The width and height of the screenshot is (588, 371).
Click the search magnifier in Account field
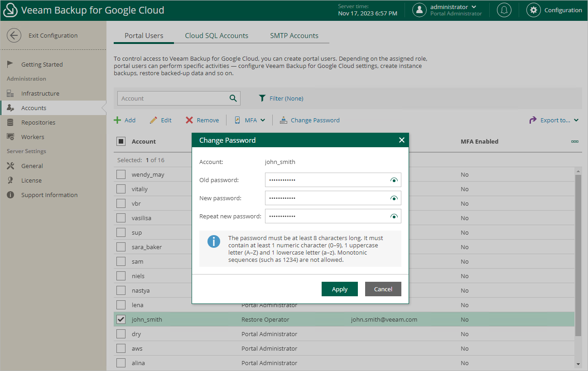233,98
